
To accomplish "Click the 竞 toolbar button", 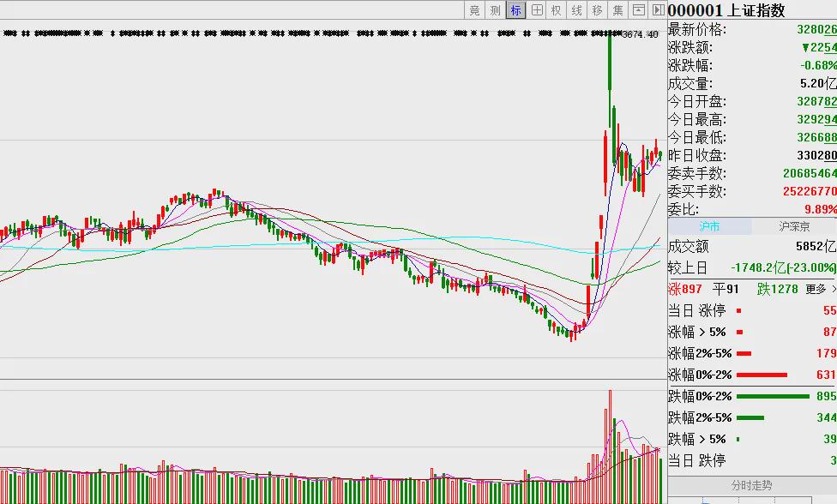I will (474, 10).
